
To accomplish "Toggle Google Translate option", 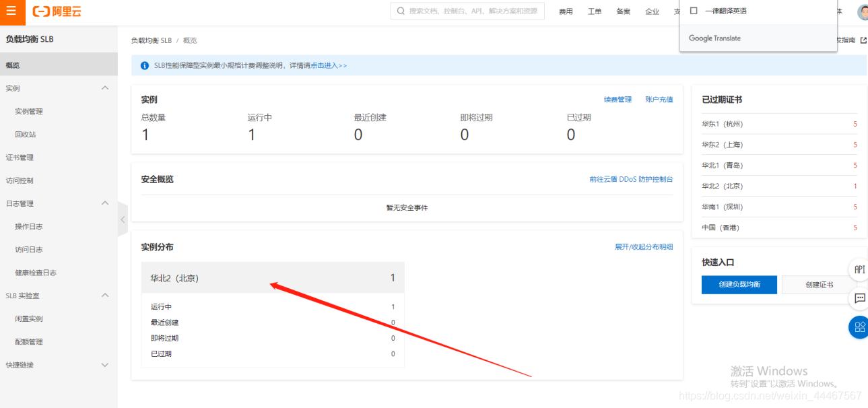I will tap(714, 38).
